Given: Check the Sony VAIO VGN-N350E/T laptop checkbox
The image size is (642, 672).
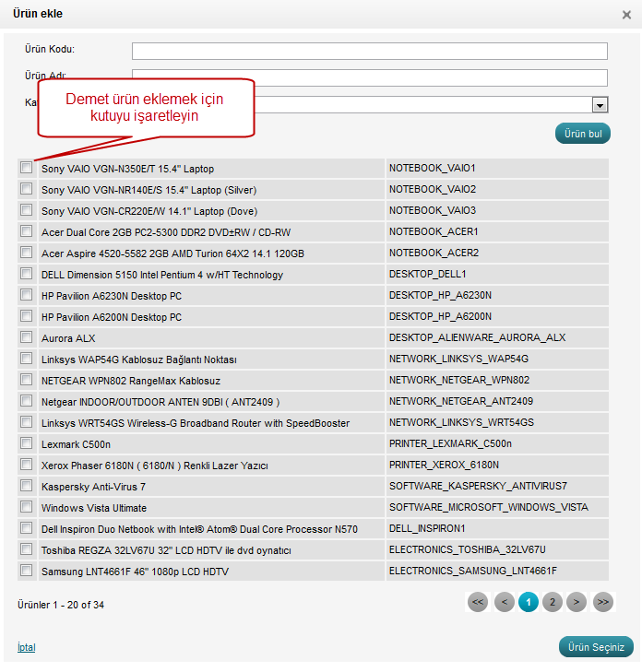Looking at the screenshot, I should (x=26, y=168).
